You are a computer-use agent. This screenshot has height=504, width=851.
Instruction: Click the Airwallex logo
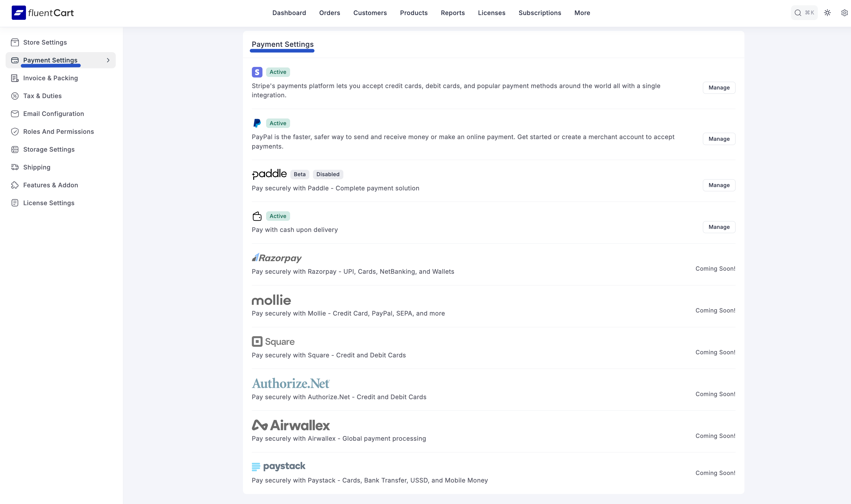290,425
